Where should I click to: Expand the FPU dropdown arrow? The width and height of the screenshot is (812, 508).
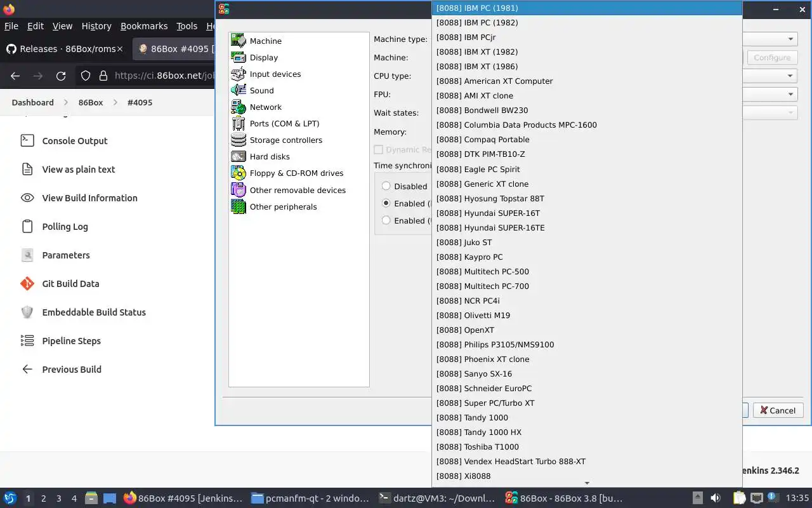pos(791,94)
